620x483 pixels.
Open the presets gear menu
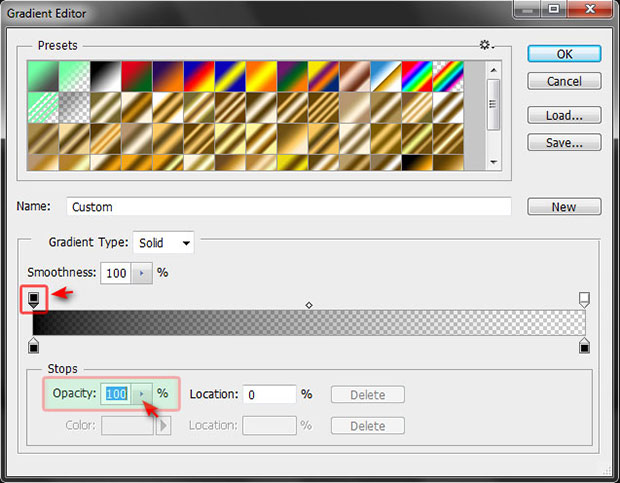click(x=487, y=45)
